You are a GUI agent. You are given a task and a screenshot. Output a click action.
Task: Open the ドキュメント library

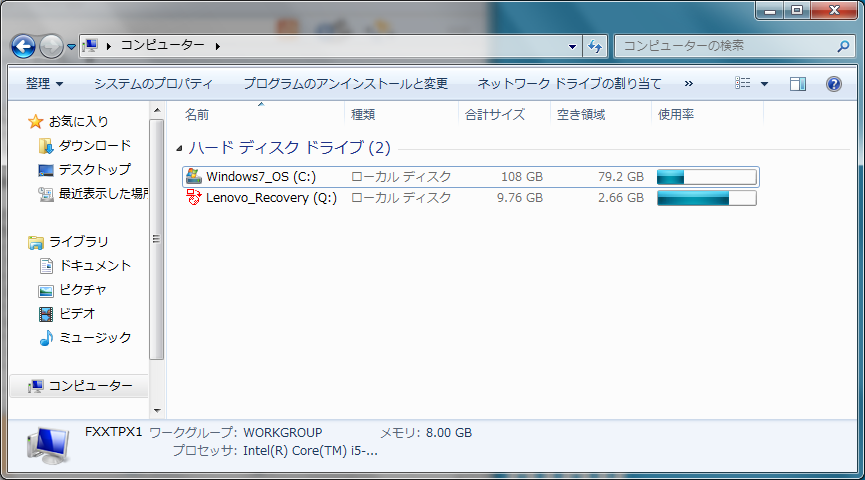click(95, 266)
